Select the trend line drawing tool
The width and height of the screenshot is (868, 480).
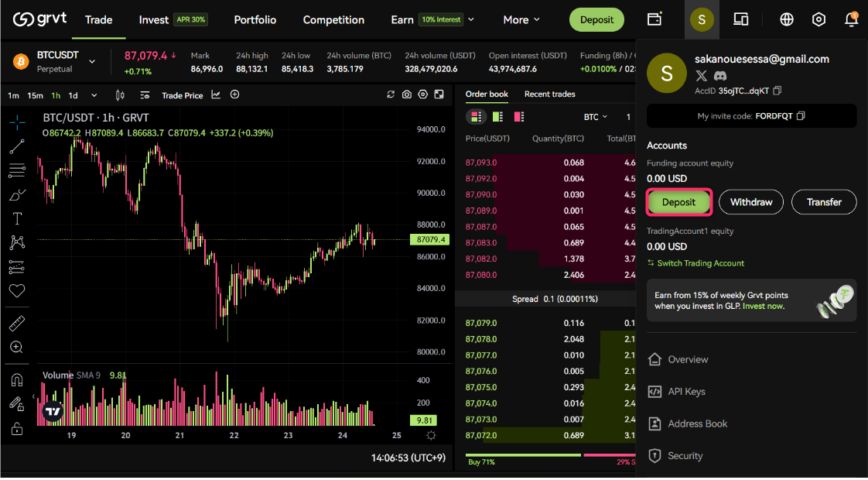[17, 146]
